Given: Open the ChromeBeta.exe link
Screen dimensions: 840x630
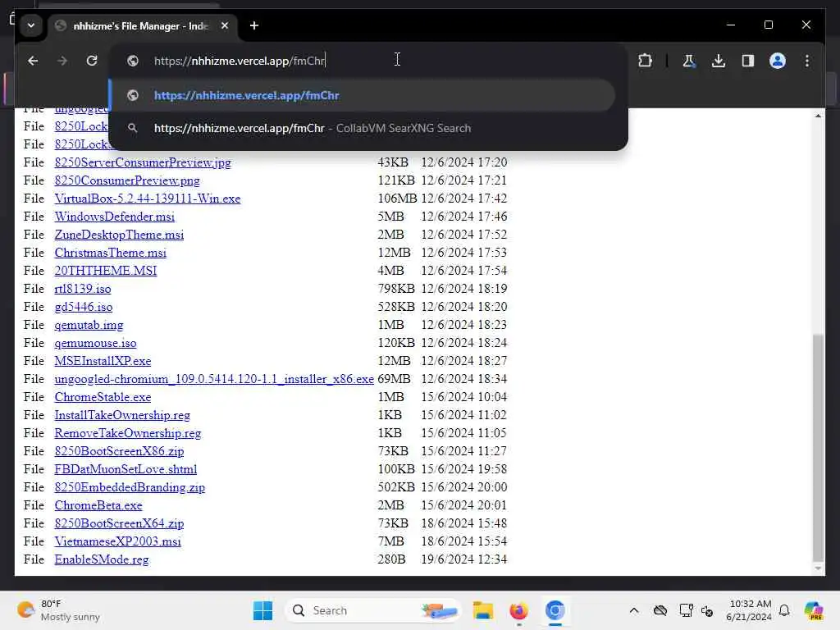Looking at the screenshot, I should [x=98, y=505].
